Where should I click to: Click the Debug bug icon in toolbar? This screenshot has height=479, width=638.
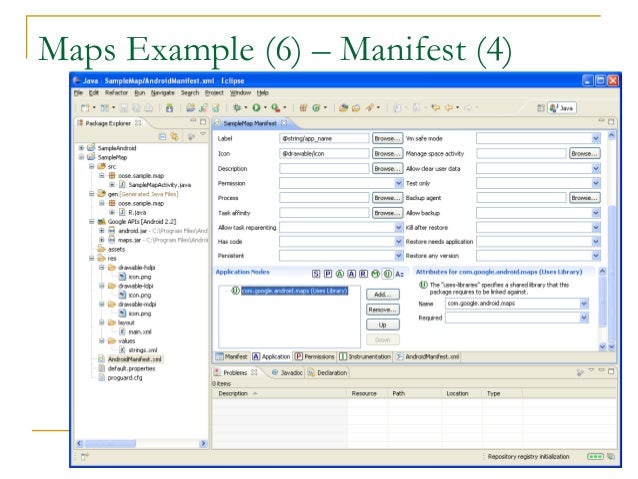[x=237, y=108]
